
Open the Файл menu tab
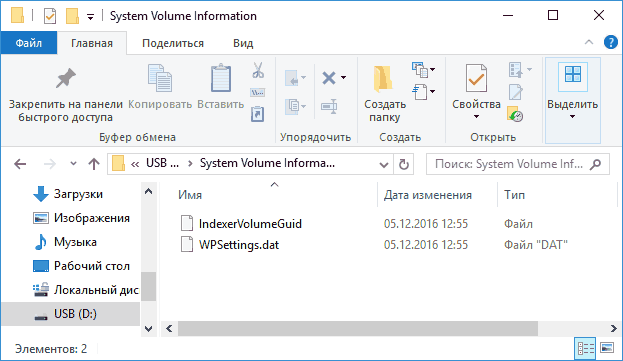(29, 42)
